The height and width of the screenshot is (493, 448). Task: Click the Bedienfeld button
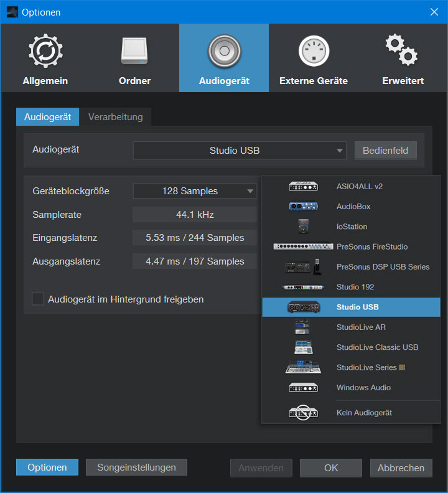pyautogui.click(x=385, y=150)
